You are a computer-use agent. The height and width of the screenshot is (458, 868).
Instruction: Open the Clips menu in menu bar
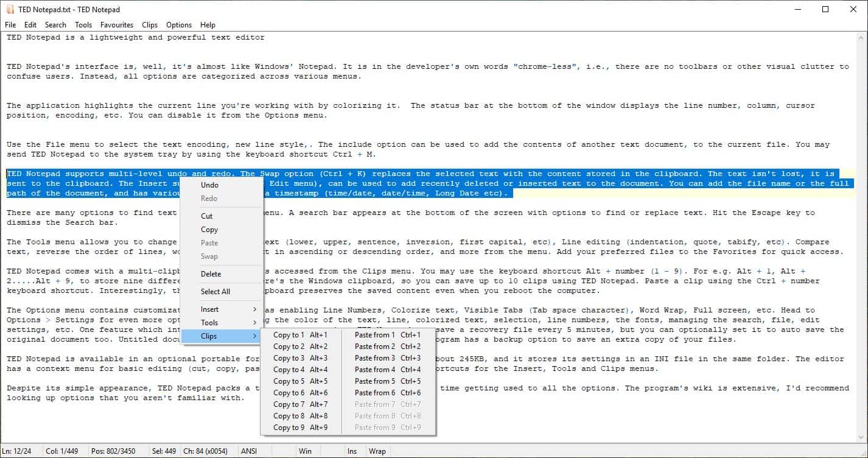(x=150, y=25)
